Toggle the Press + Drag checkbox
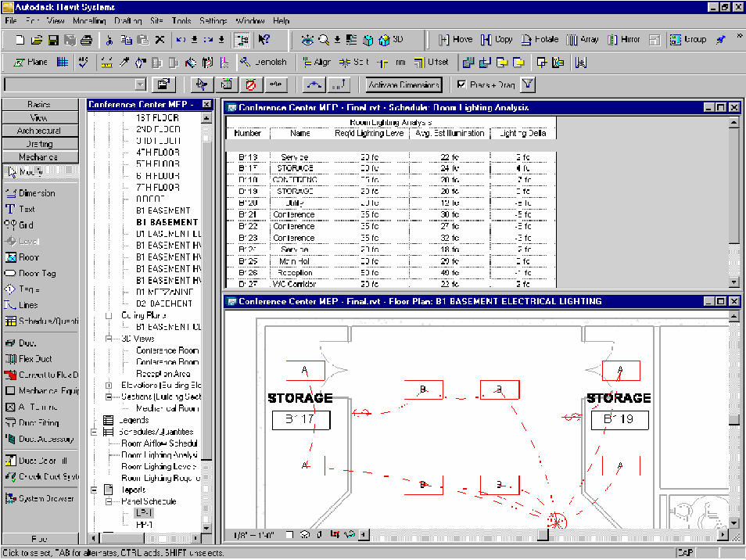This screenshot has width=746, height=560. [x=461, y=84]
